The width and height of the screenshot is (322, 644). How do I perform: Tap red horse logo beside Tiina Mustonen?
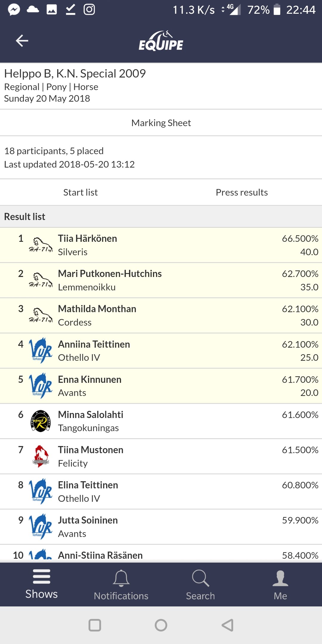pos(41,456)
